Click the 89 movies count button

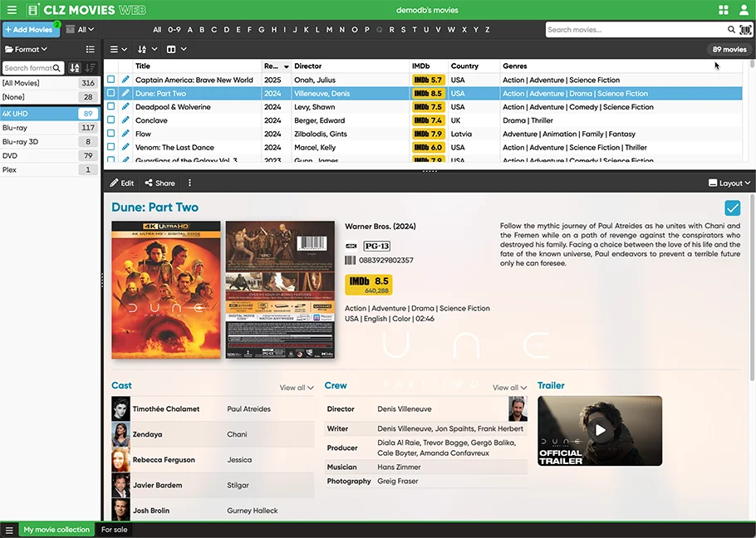click(729, 49)
